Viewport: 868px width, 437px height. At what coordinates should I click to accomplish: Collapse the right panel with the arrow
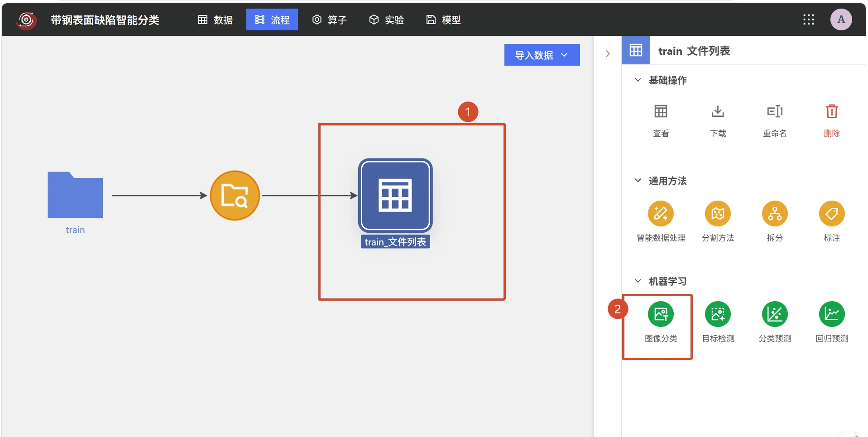click(x=608, y=53)
